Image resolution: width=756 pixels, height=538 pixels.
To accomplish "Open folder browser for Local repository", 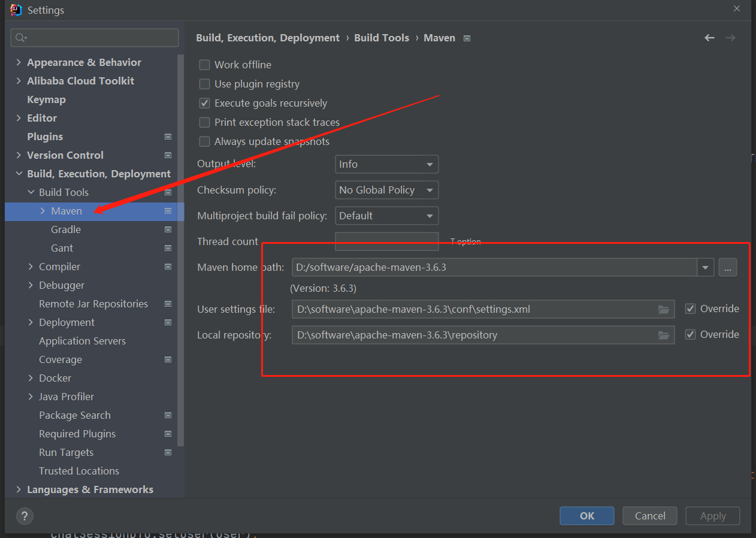I will (x=664, y=335).
